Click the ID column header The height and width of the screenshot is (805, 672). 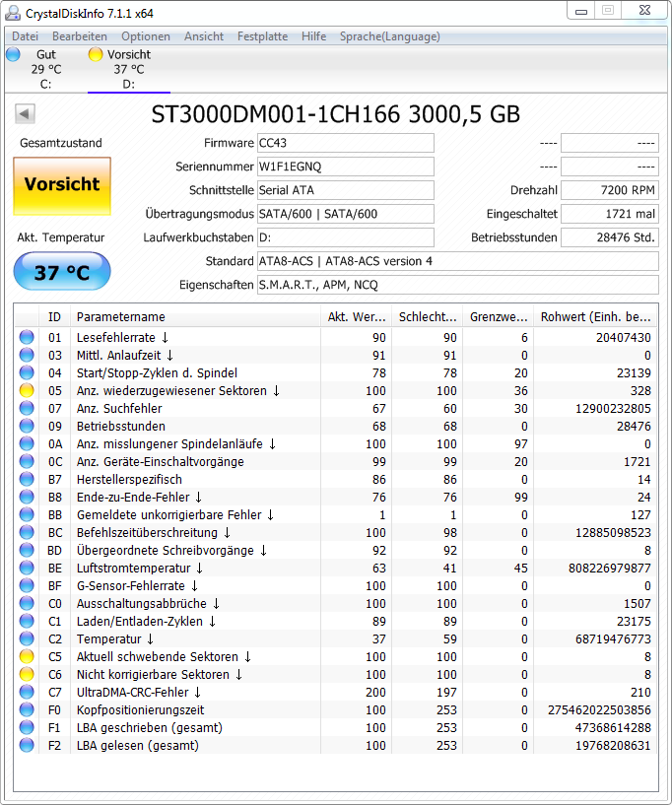(54, 316)
